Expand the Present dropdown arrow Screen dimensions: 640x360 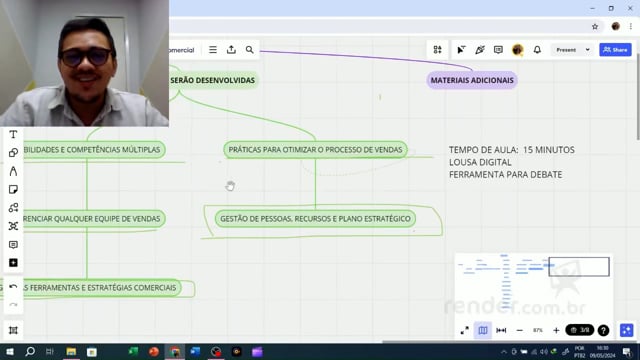588,50
